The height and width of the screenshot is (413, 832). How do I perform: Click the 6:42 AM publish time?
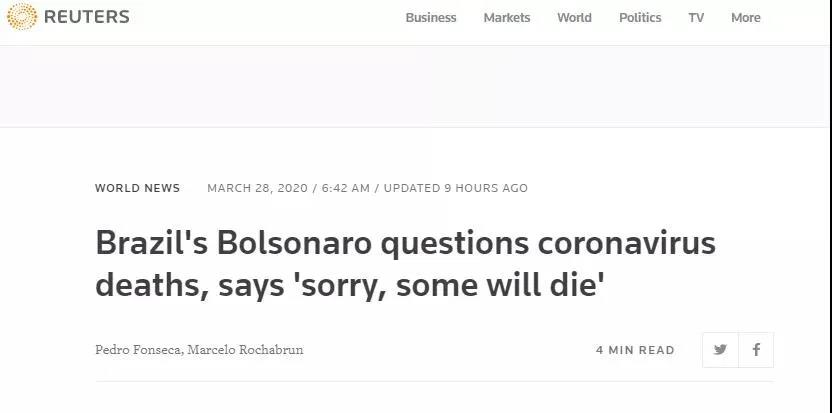click(x=346, y=188)
